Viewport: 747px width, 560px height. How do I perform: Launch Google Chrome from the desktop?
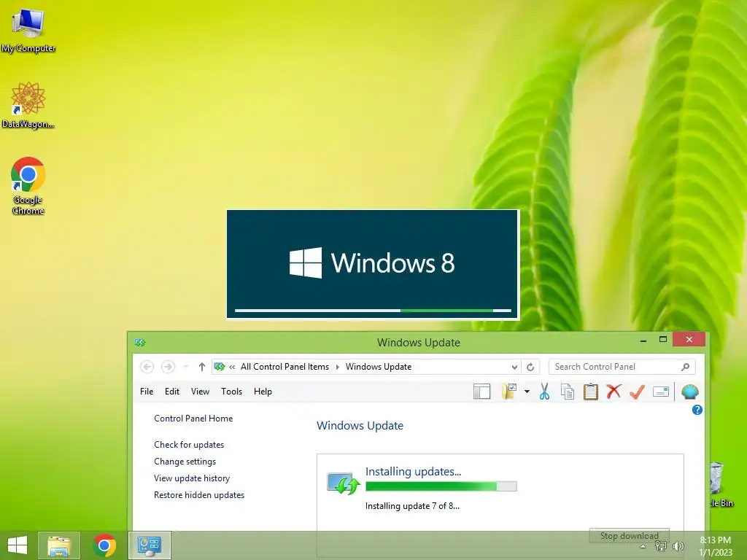click(28, 186)
